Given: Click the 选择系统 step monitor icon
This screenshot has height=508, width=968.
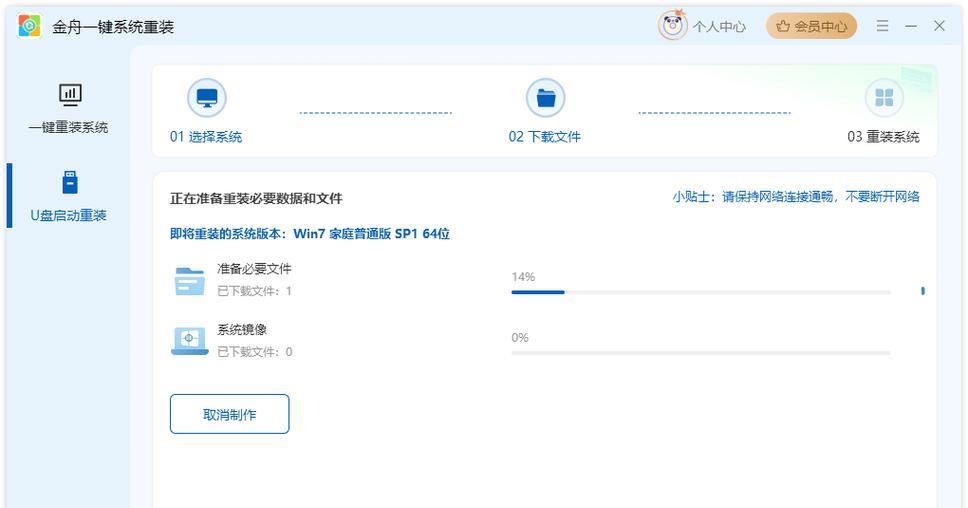Looking at the screenshot, I should click(207, 98).
